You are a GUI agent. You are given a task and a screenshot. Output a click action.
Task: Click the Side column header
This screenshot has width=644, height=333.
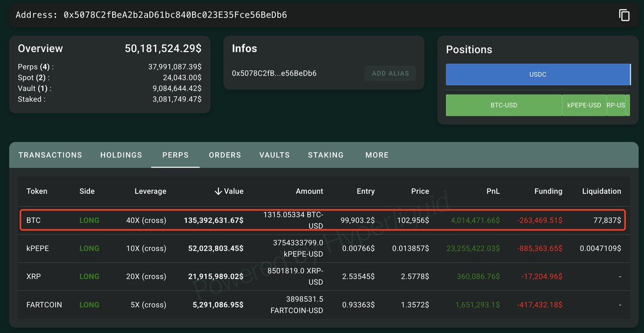coord(87,191)
